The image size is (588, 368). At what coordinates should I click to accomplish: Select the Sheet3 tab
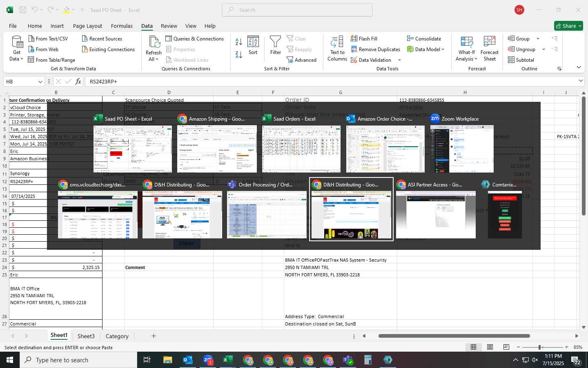point(86,336)
